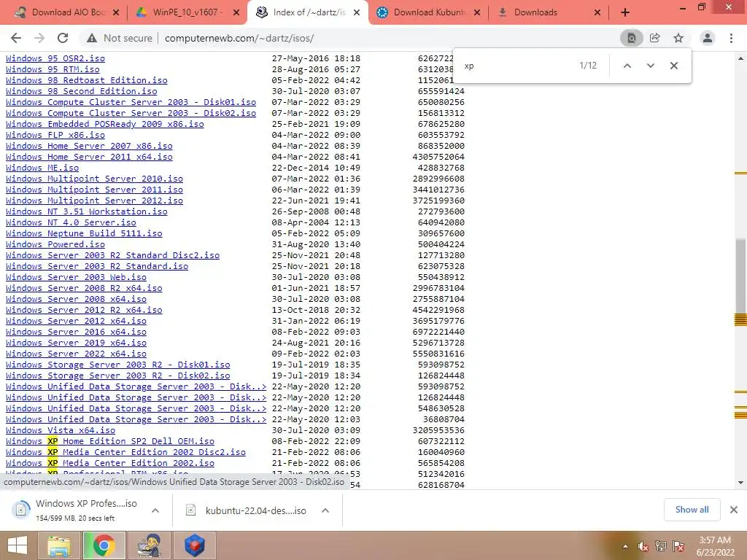
Task: Open File Explorer from taskbar
Action: pyautogui.click(x=58, y=545)
